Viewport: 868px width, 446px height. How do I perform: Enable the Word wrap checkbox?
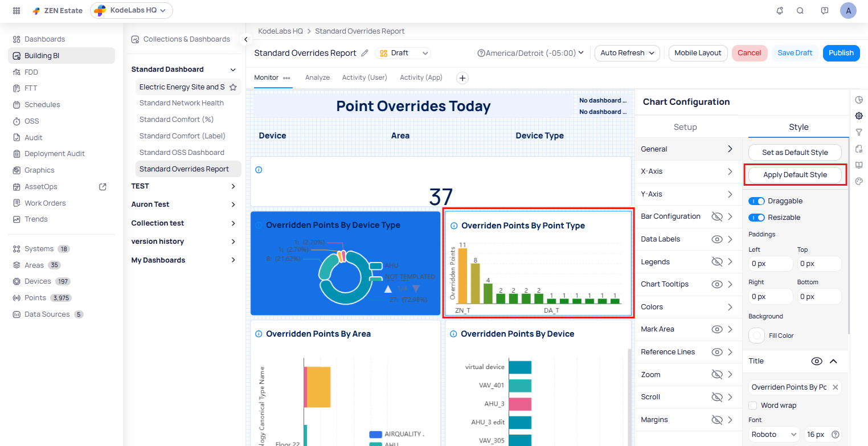click(x=753, y=406)
